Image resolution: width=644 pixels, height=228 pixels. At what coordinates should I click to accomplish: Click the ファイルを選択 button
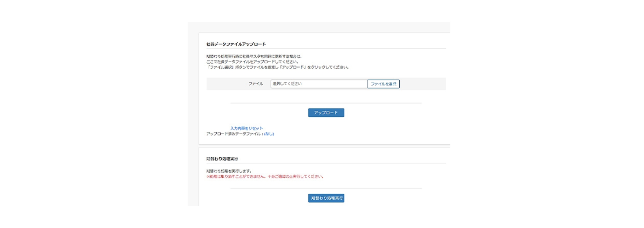383,84
